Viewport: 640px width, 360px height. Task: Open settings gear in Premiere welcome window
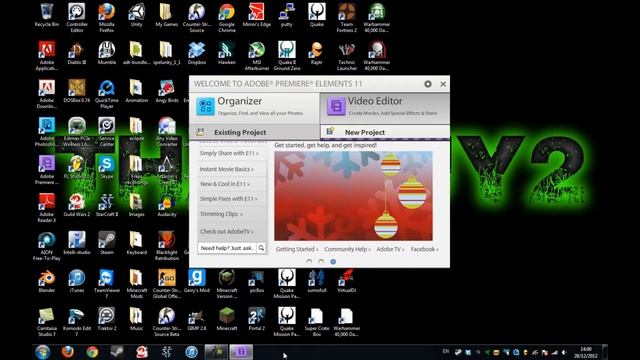point(428,84)
